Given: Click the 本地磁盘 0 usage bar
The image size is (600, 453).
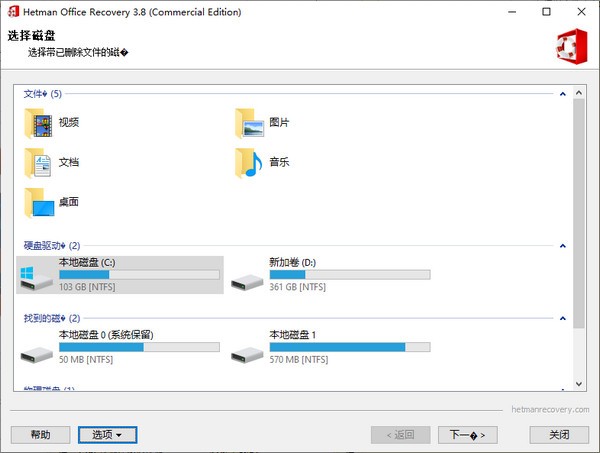Looking at the screenshot, I should [139, 347].
